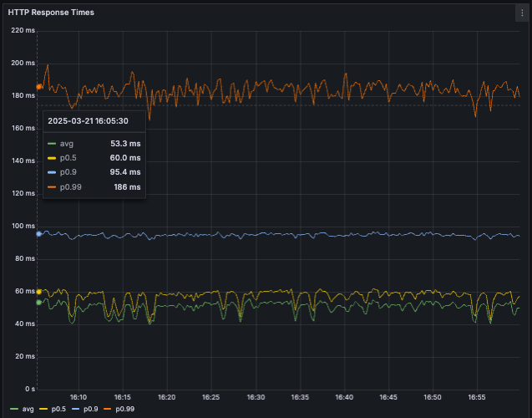Click the 16:45 x-axis time label

coord(388,397)
